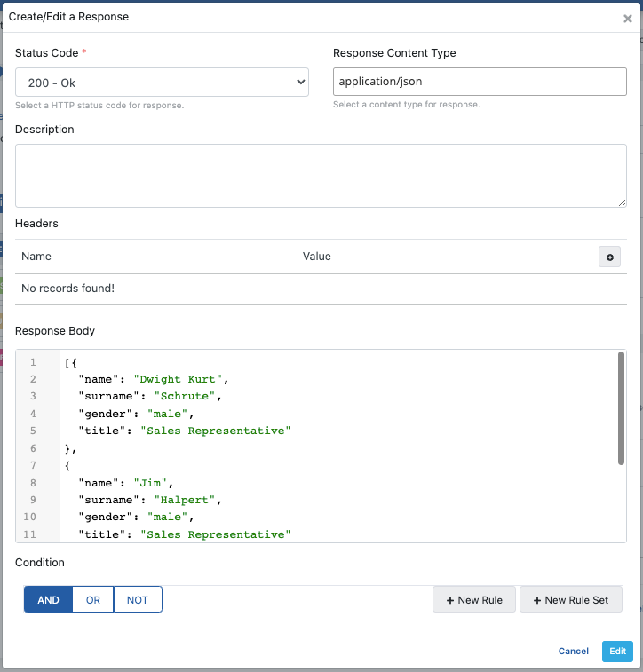Add a New Rule to condition
The width and height of the screenshot is (643, 672).
(x=474, y=600)
